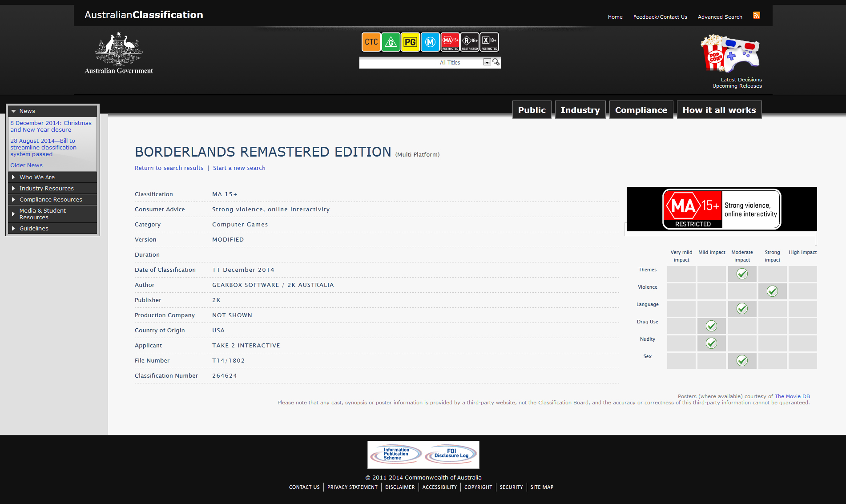Screen dimensions: 846x504
Task: Click the Drug Use mild impact checkmark
Action: tap(711, 326)
